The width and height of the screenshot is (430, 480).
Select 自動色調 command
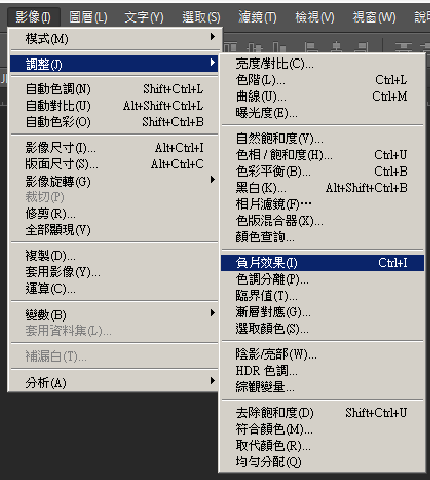(x=114, y=89)
